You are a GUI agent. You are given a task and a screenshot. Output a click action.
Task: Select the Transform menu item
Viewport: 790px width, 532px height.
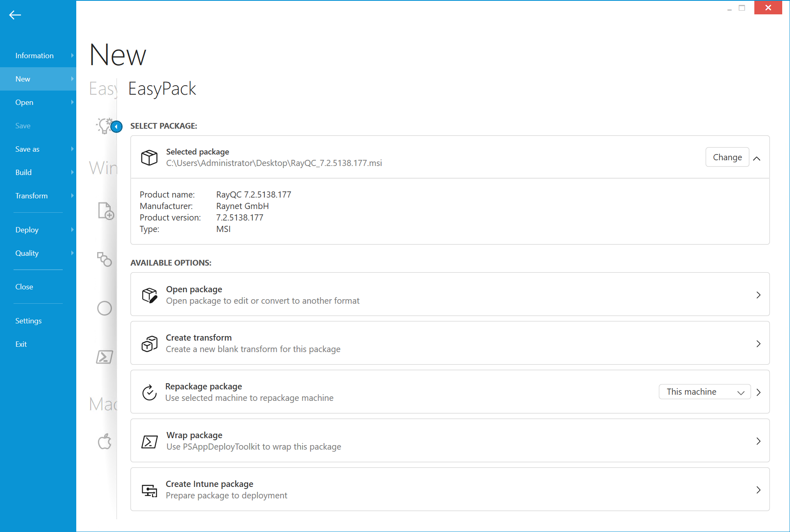[38, 196]
